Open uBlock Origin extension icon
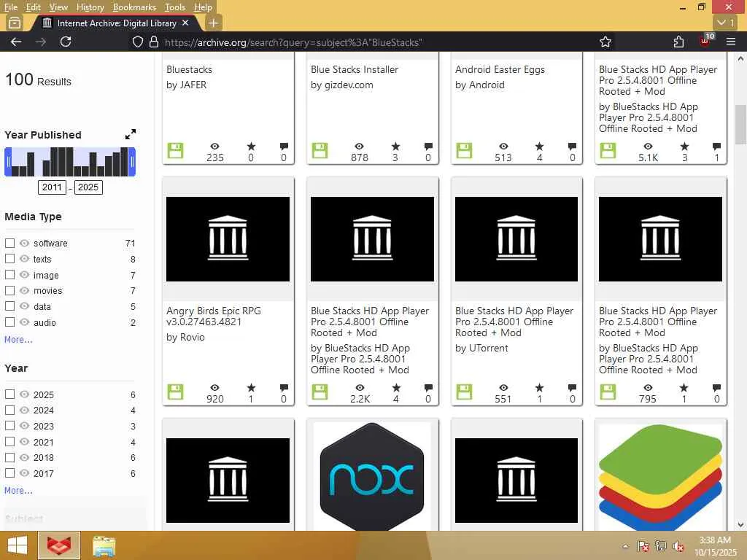747x560 pixels. click(x=705, y=41)
